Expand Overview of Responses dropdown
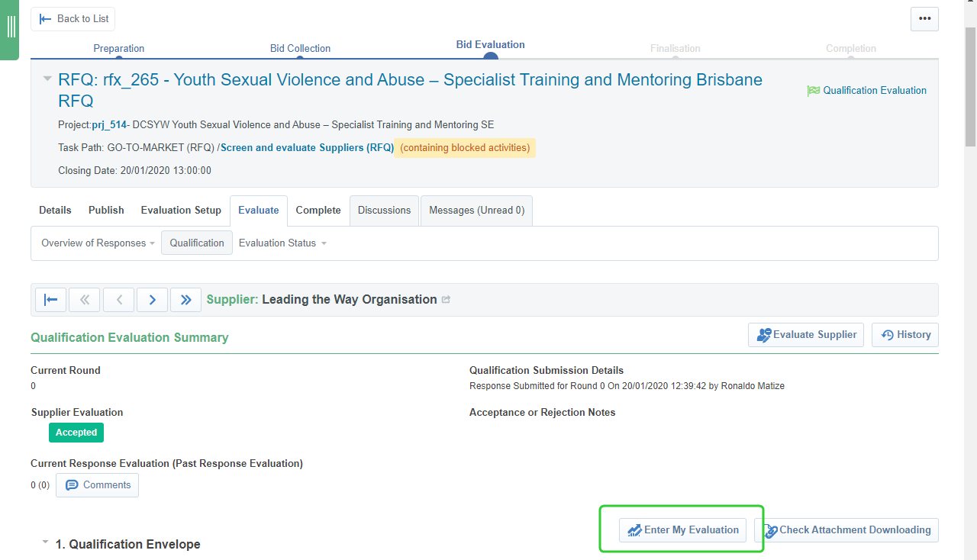Image resolution: width=977 pixels, height=560 pixels. (98, 243)
